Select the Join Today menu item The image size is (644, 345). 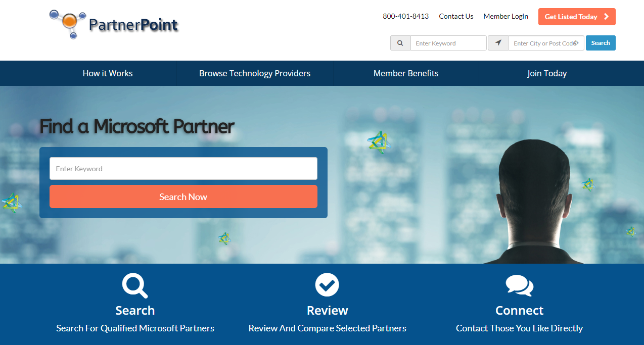tap(547, 73)
